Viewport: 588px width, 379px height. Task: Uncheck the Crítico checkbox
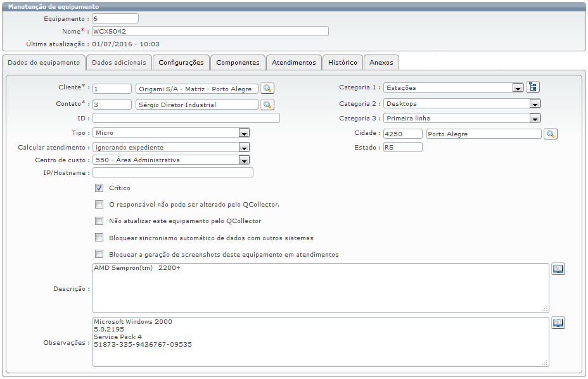click(x=99, y=188)
